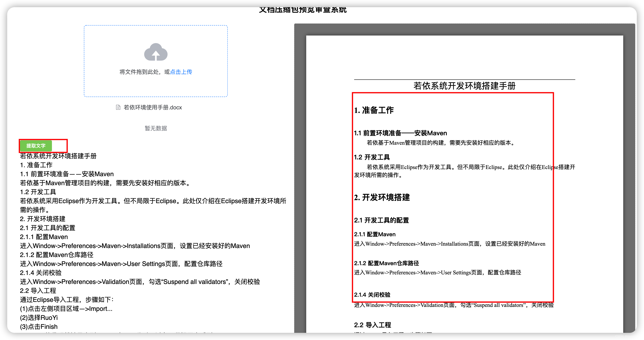644x340 pixels.
Task: Click extracted text line (3)点击Finish
Action: click(x=39, y=327)
